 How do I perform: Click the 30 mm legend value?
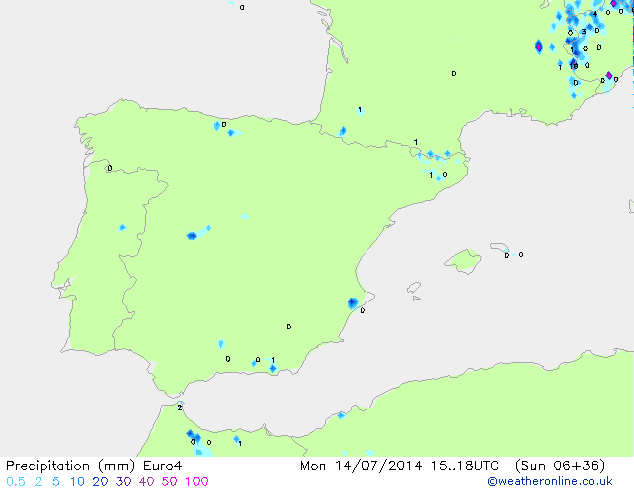[x=123, y=482]
